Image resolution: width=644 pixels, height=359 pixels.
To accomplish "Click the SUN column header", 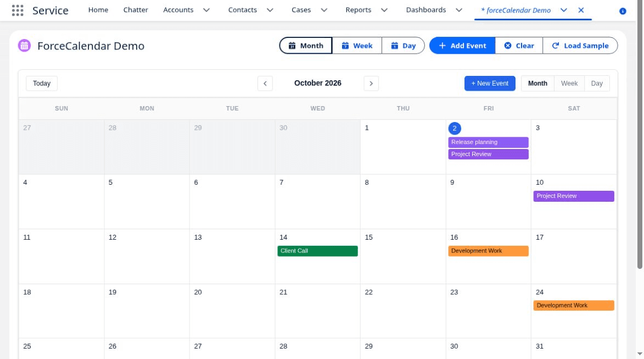I will [x=61, y=108].
